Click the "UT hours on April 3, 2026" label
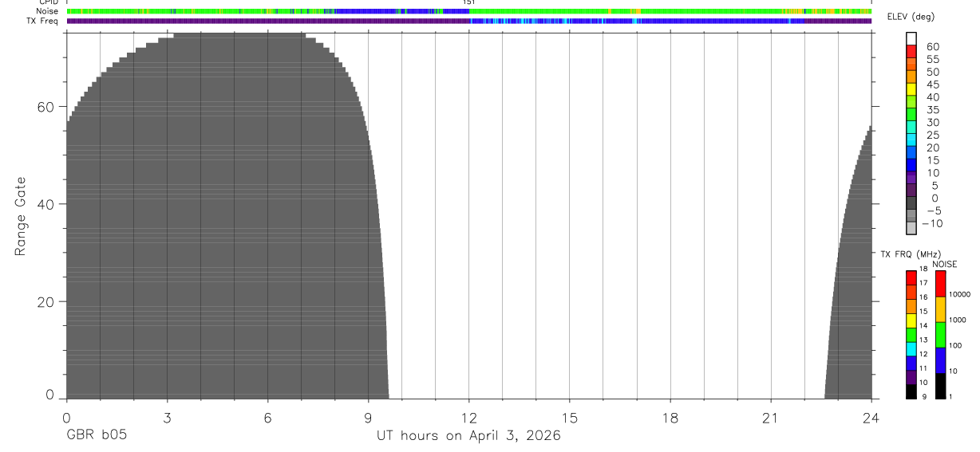This screenshot has width=980, height=452. [468, 436]
